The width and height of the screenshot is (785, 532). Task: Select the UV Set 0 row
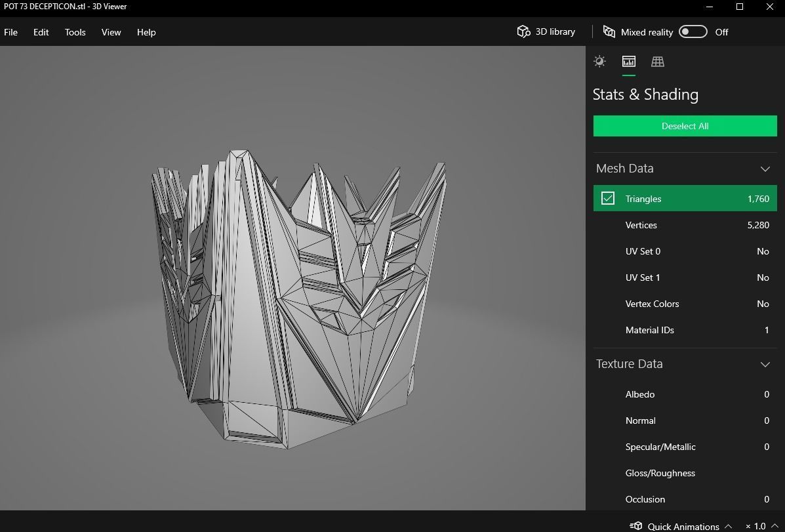pos(685,251)
